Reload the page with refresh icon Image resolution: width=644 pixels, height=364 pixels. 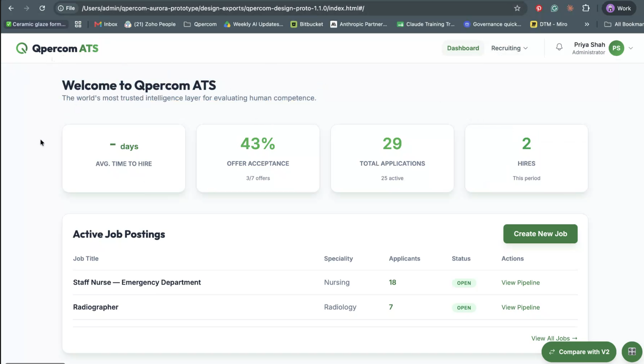pos(42,8)
